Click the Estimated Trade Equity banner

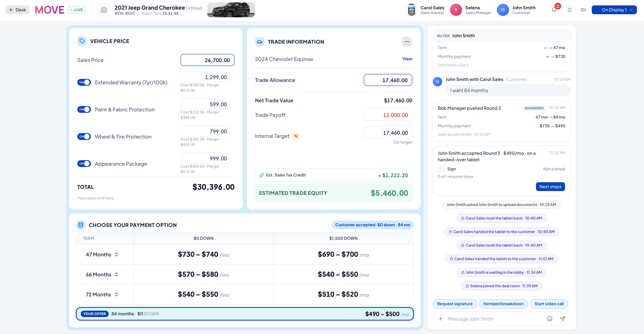click(334, 193)
